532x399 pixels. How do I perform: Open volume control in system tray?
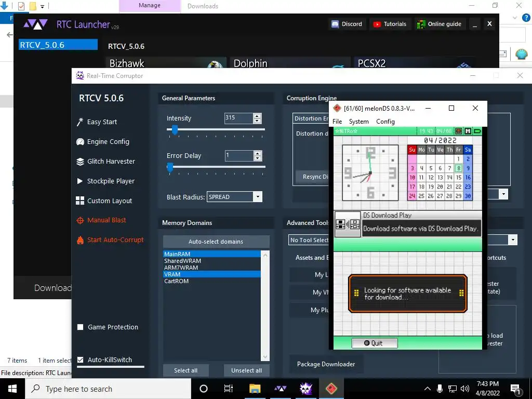pos(465,389)
